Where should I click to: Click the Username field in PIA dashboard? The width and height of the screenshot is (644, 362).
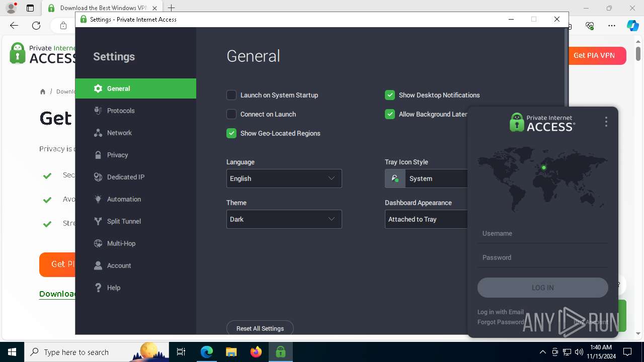coord(542,233)
